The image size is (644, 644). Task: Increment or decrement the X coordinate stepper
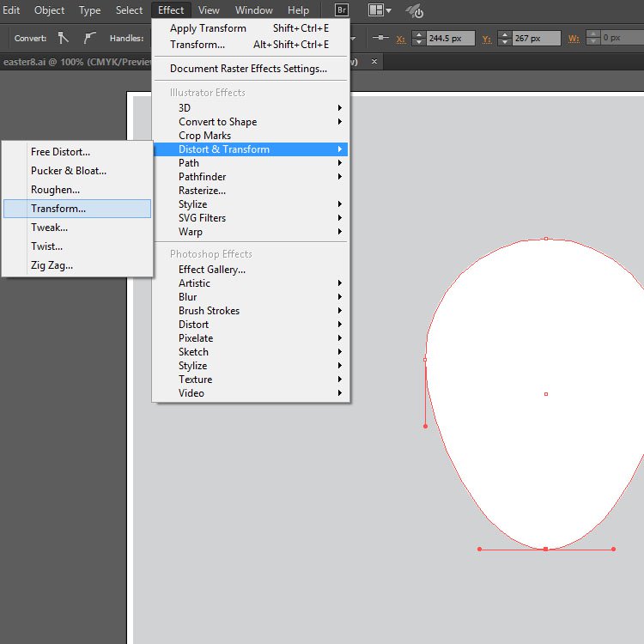[419, 38]
